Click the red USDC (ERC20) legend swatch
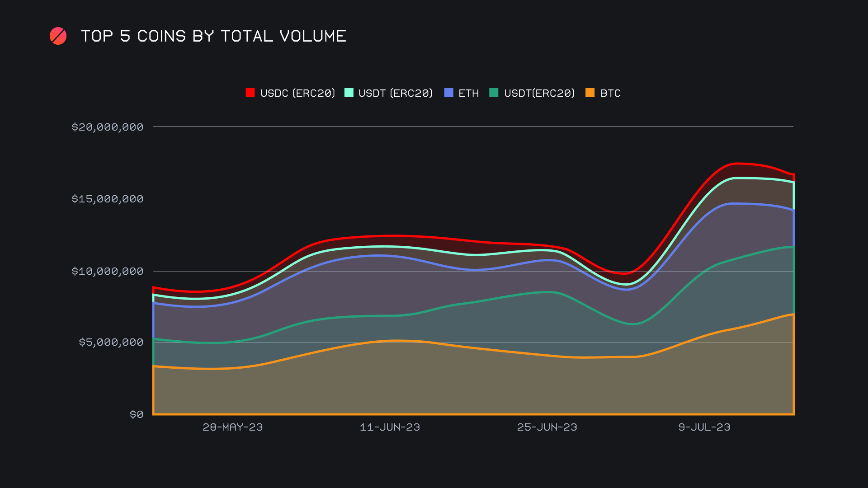 tap(250, 93)
